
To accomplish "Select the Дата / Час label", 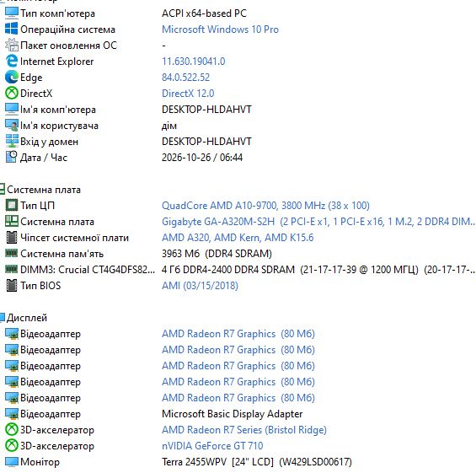I will coord(44,158).
